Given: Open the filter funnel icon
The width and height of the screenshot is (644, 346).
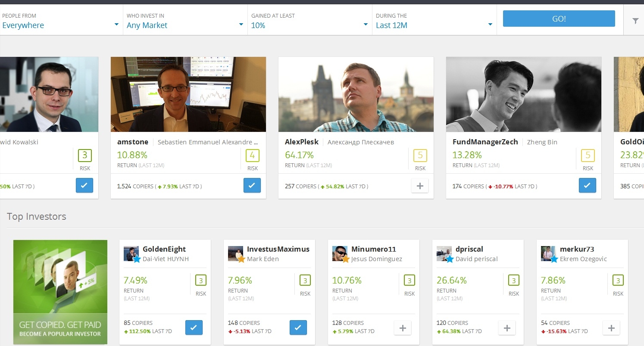Looking at the screenshot, I should [x=635, y=21].
